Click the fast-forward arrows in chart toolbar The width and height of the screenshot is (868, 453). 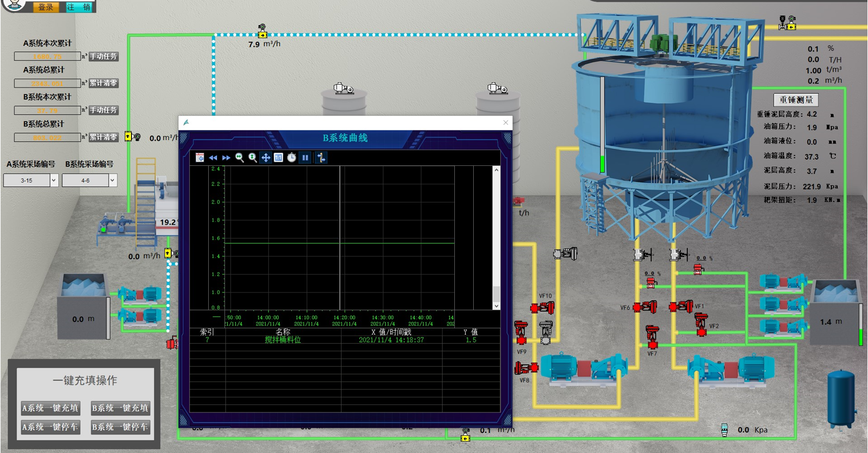(x=226, y=158)
